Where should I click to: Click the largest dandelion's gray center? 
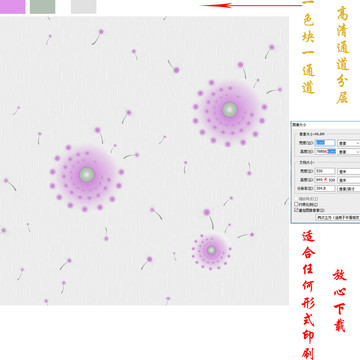87,175
